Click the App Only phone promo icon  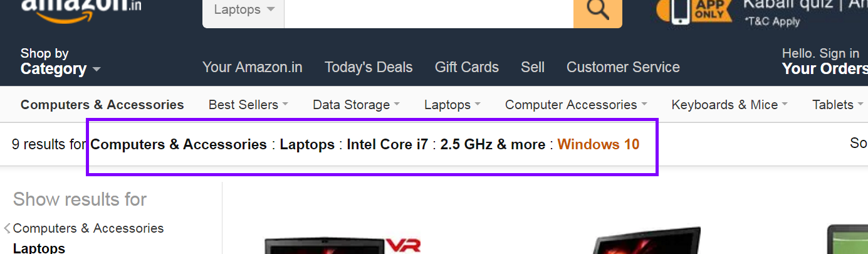coord(694,11)
